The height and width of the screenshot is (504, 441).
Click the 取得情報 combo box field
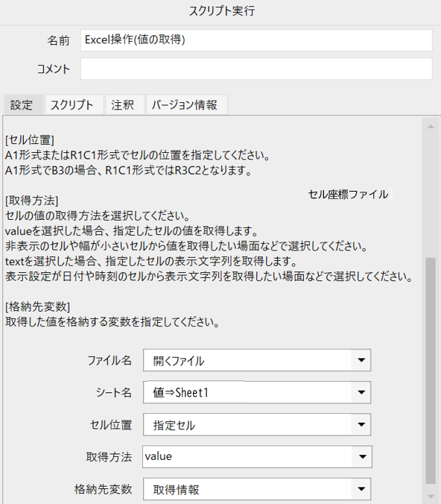click(x=247, y=489)
